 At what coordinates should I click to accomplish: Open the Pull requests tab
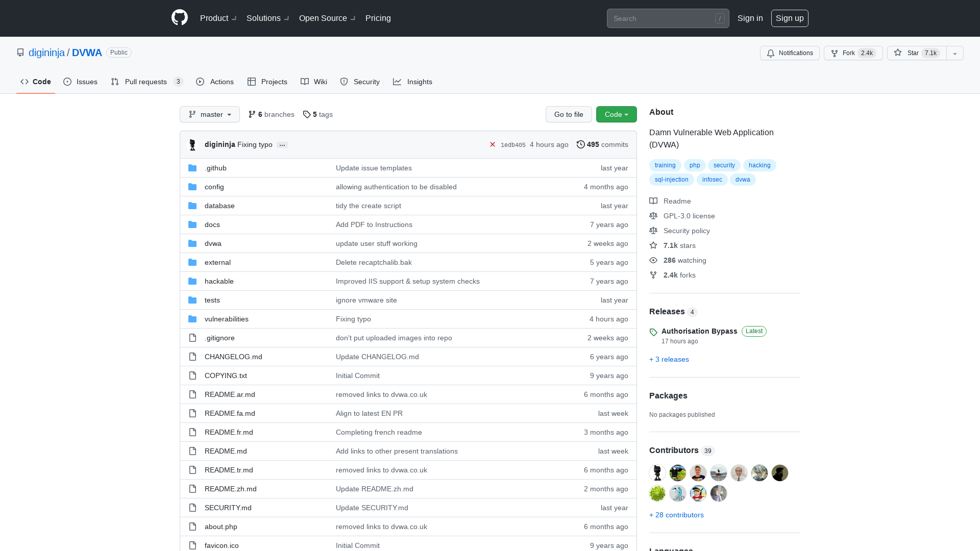pos(147,82)
